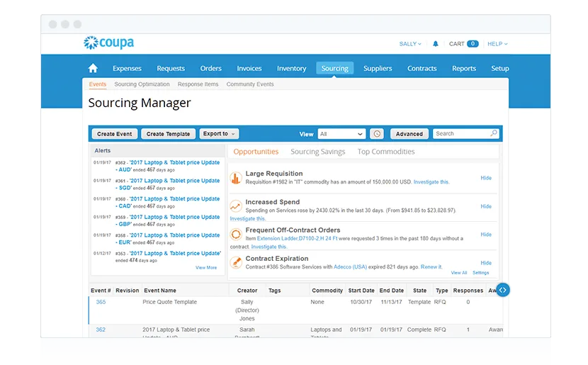Open the Expenses menu

click(x=127, y=68)
